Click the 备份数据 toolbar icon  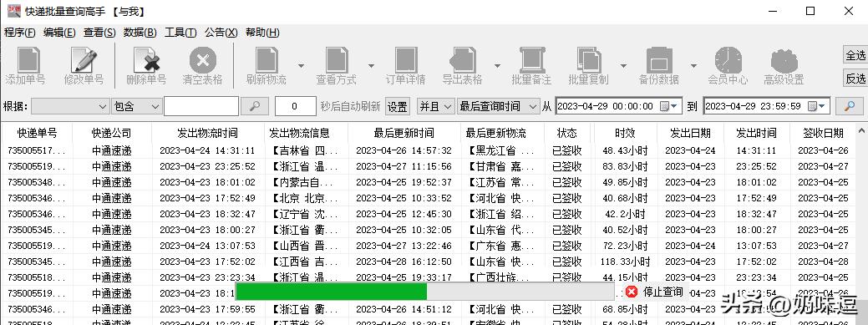tap(659, 60)
